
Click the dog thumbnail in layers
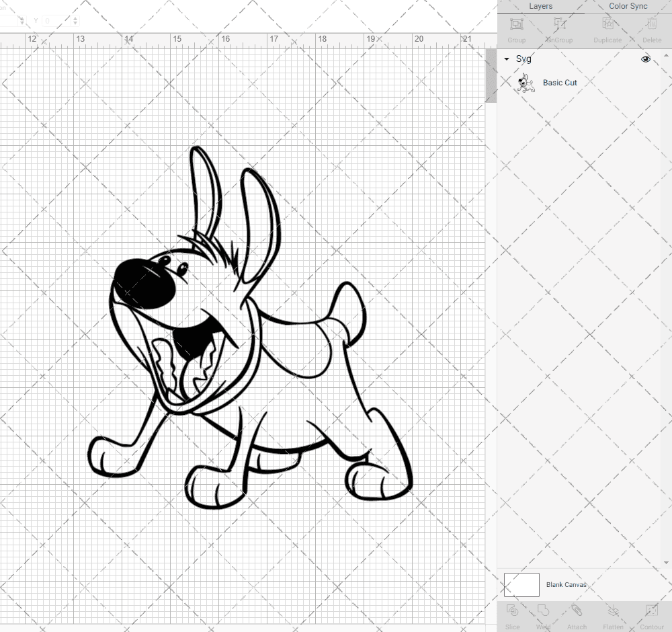(526, 83)
